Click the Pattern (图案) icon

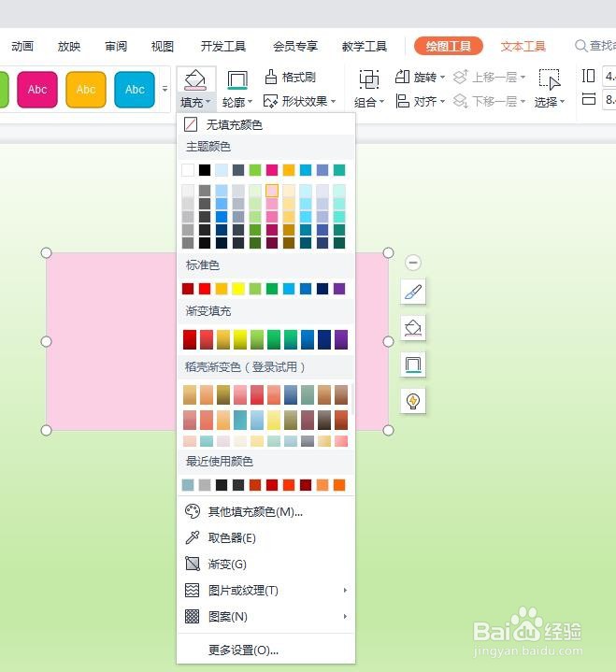[192, 616]
